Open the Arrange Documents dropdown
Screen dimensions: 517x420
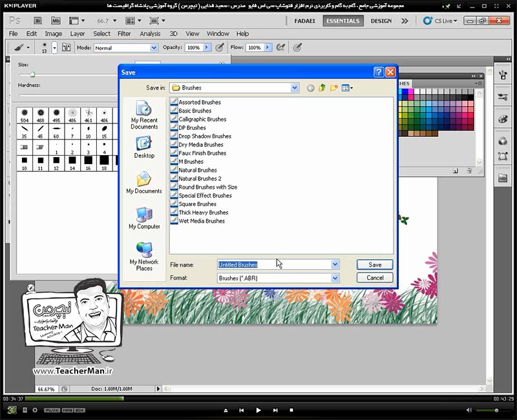click(133, 21)
